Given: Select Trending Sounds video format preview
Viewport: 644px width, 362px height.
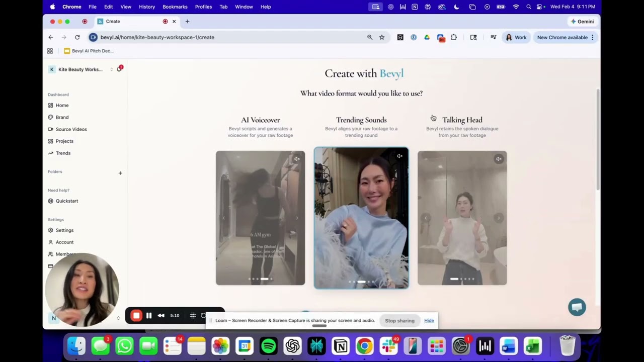Looking at the screenshot, I should tap(361, 218).
